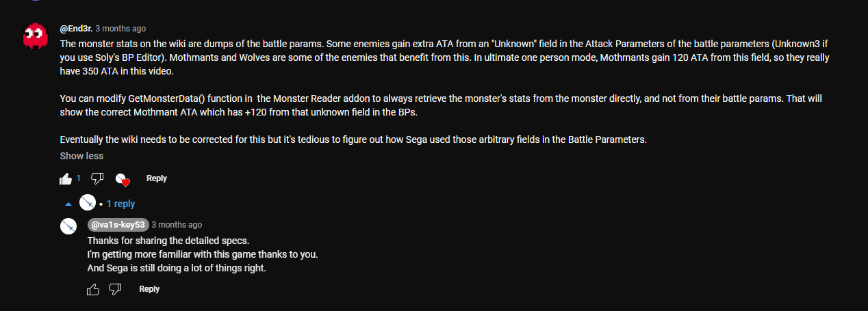
Task: Click Reply under the @End3r. comment
Action: point(157,178)
